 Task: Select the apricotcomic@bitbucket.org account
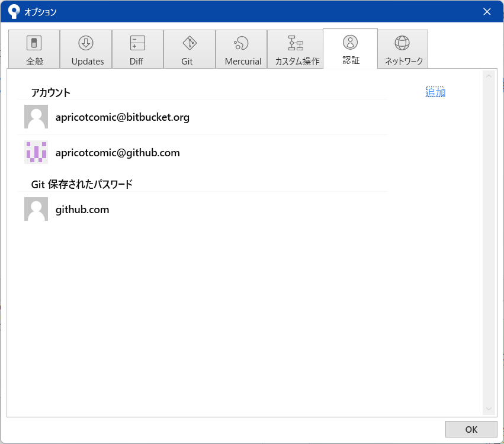click(203, 117)
